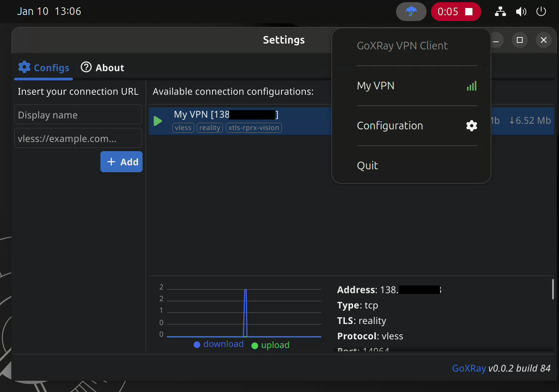559x392 pixels.
Task: Open Configuration from tray menu
Action: click(x=417, y=126)
